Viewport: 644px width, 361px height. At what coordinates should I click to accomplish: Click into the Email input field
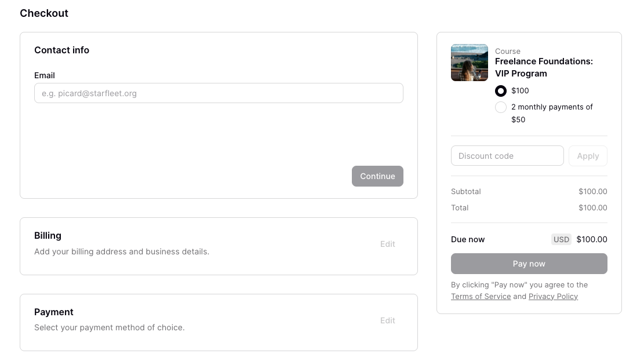[x=219, y=93]
